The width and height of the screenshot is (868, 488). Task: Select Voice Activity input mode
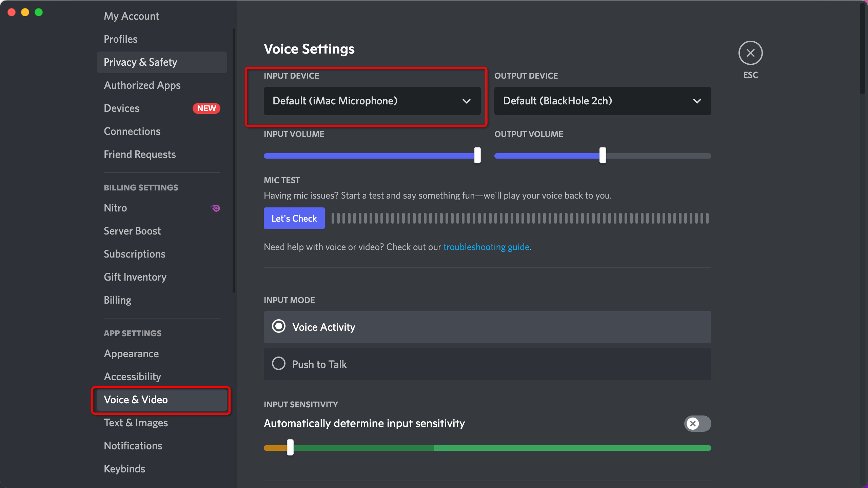coord(278,327)
